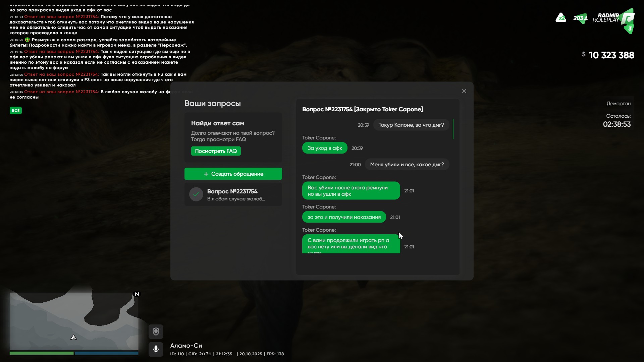Click the minimap player arrow marker
Image resolution: width=644 pixels, height=362 pixels.
click(74, 338)
